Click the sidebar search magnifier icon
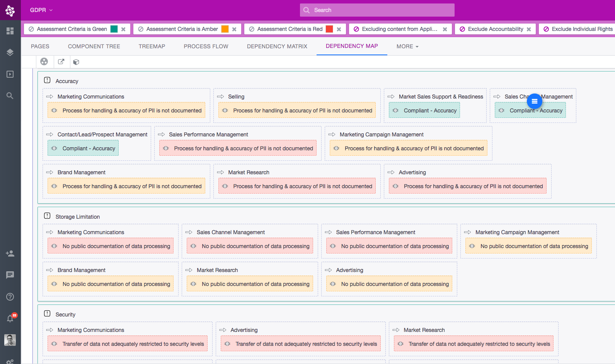The width and height of the screenshot is (615, 364). click(10, 95)
